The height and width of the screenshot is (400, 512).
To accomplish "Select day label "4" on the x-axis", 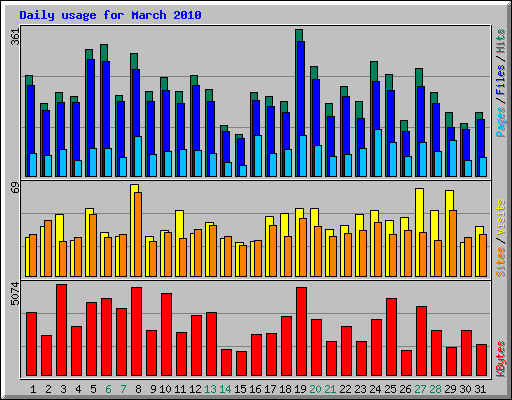I will [x=78, y=389].
